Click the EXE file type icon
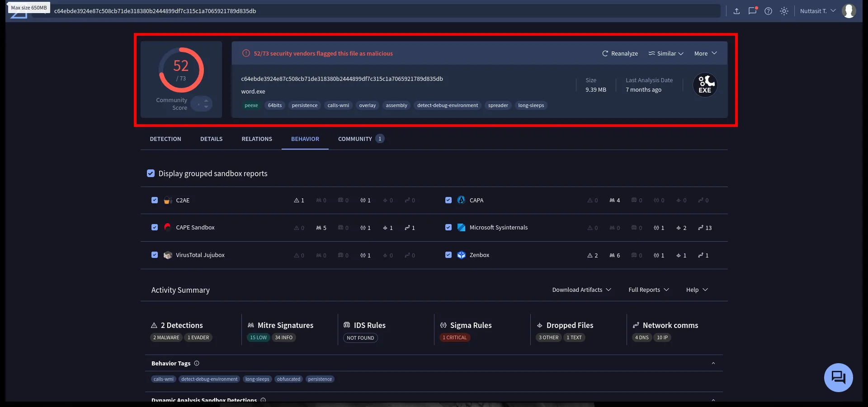 click(x=705, y=85)
